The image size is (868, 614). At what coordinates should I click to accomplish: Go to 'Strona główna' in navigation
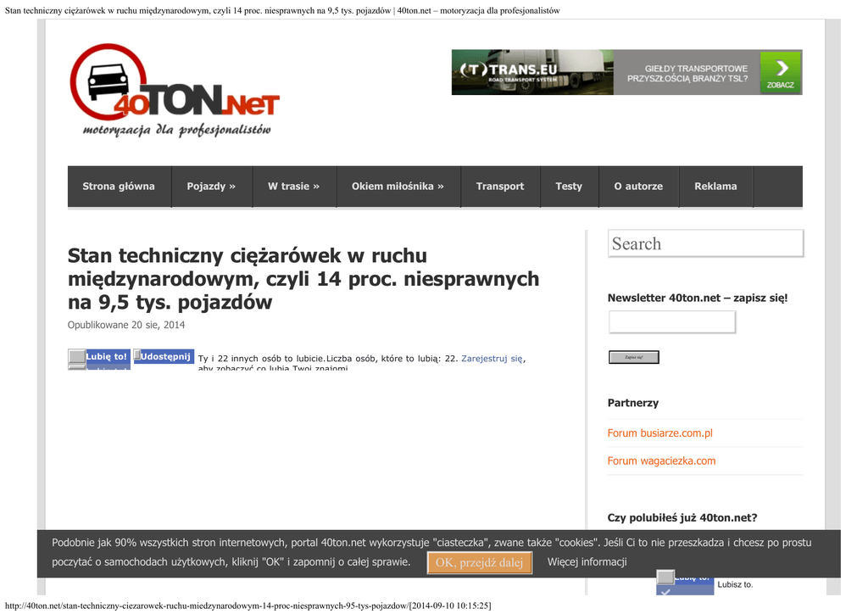pyautogui.click(x=119, y=187)
